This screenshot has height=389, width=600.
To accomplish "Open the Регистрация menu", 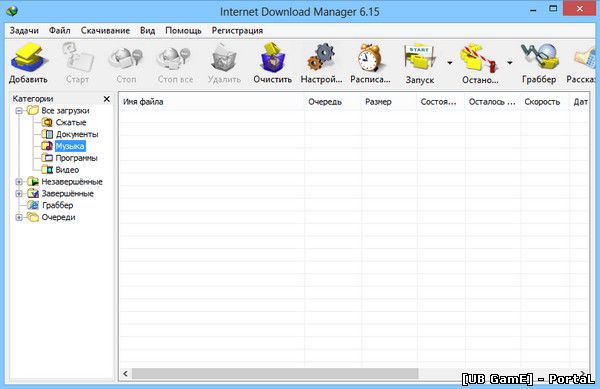I will click(237, 31).
